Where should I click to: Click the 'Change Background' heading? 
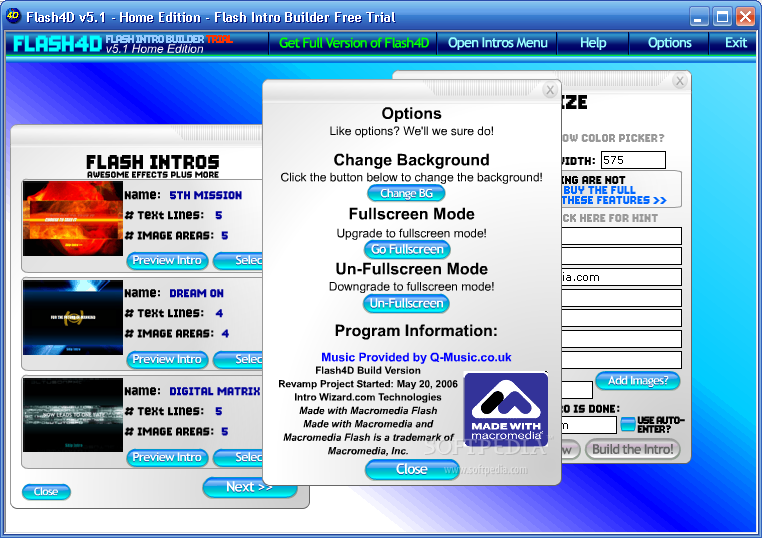tap(412, 160)
